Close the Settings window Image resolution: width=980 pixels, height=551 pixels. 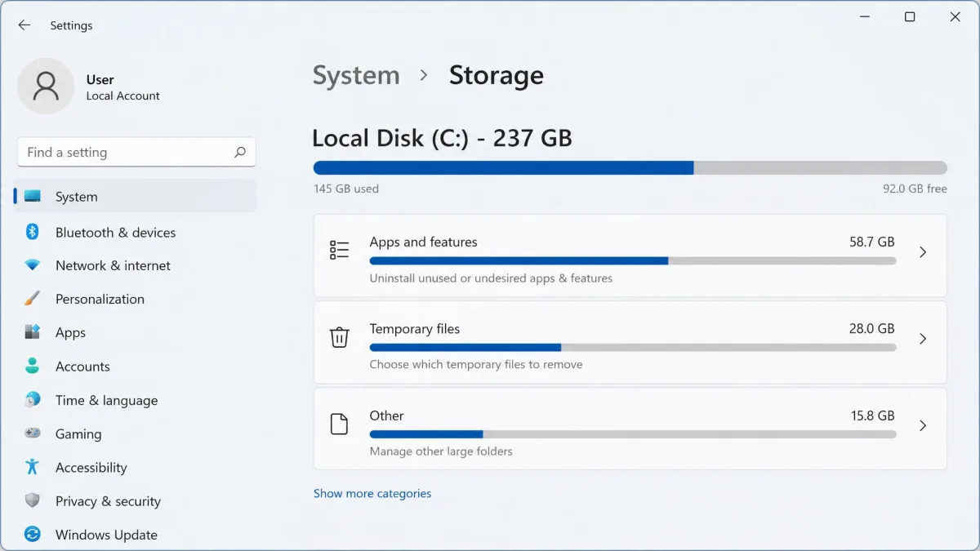(x=955, y=17)
